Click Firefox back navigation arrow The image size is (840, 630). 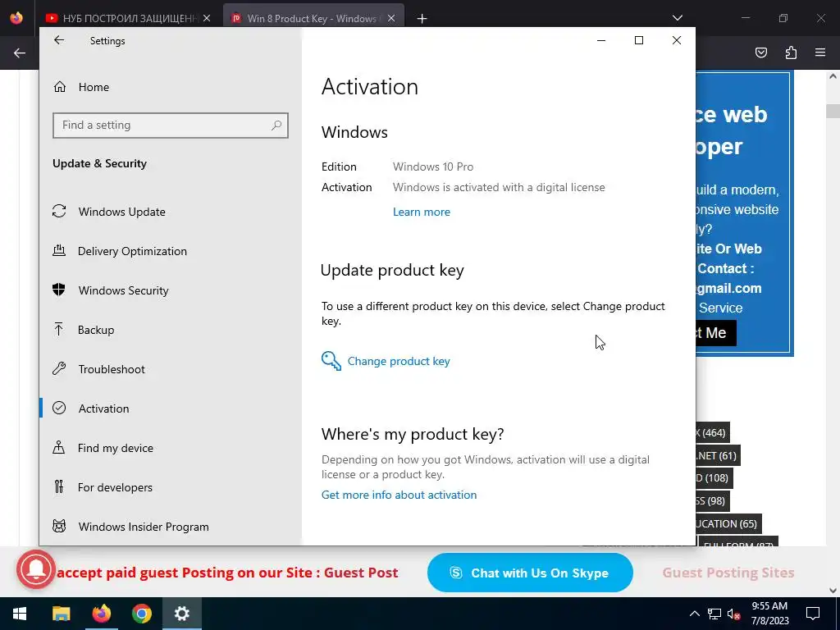[x=20, y=52]
